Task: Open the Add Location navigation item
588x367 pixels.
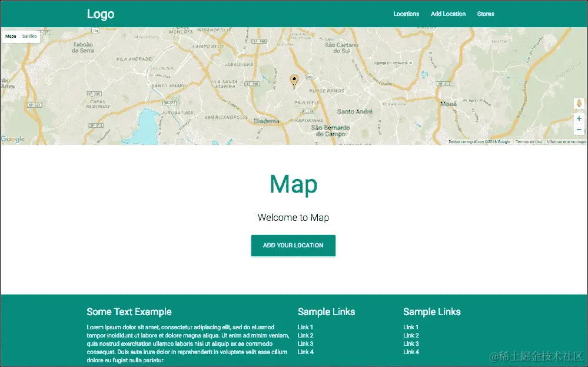Action: point(448,14)
